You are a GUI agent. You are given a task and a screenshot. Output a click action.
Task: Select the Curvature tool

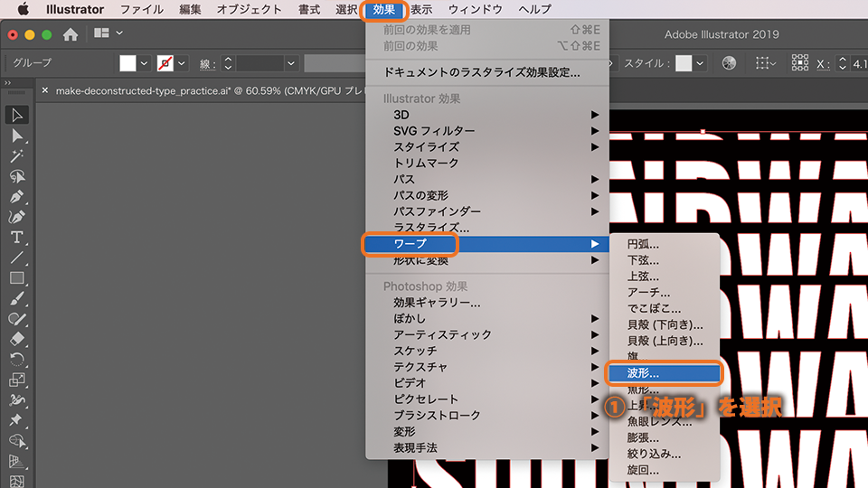tap(16, 217)
